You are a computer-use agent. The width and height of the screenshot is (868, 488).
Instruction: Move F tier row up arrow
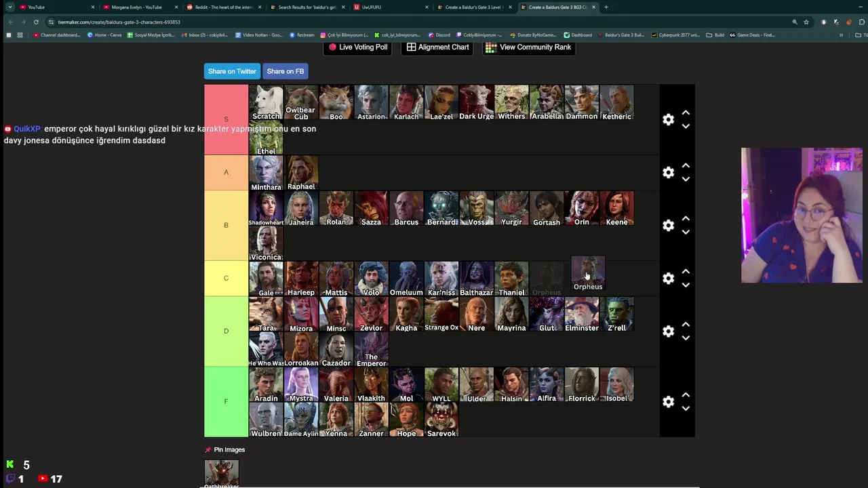[x=686, y=394]
